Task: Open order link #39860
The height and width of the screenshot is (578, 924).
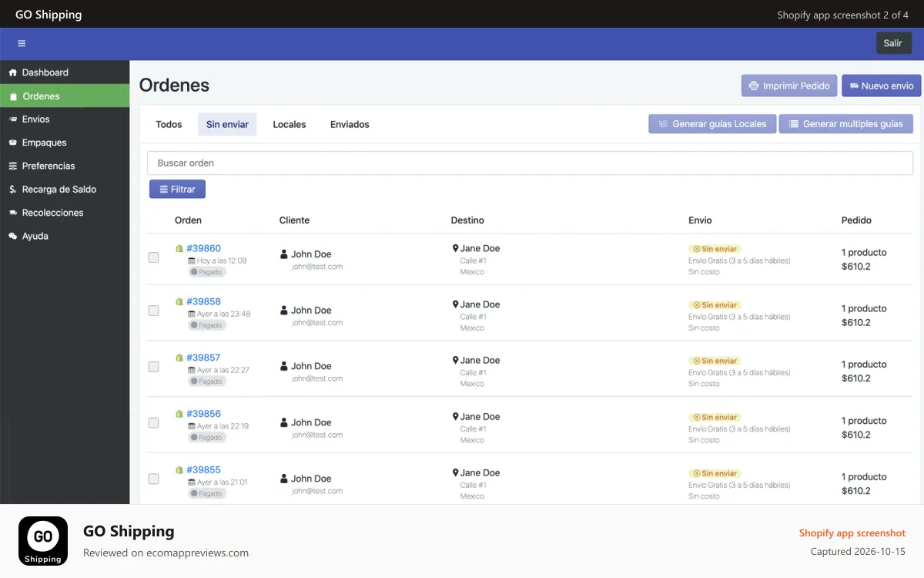Action: coord(203,248)
